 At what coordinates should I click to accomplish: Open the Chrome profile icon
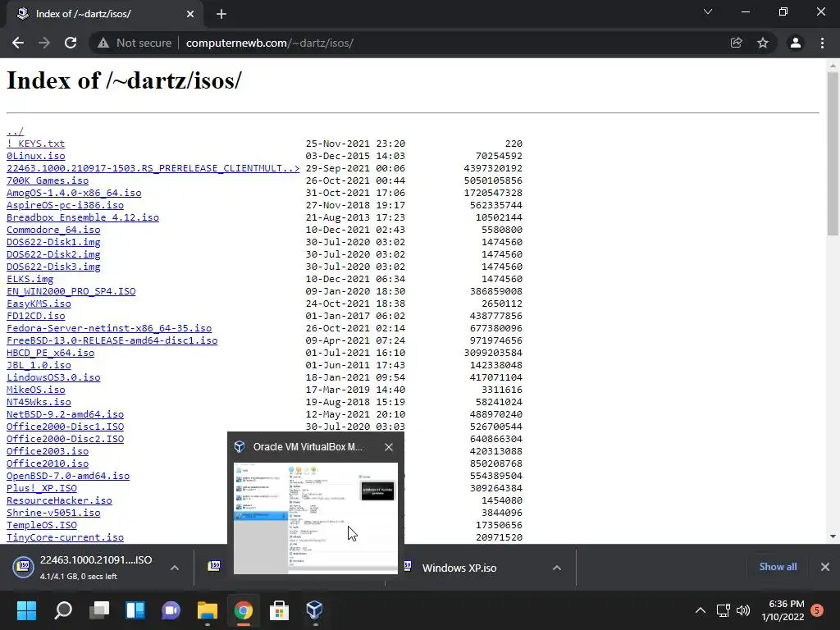point(796,43)
